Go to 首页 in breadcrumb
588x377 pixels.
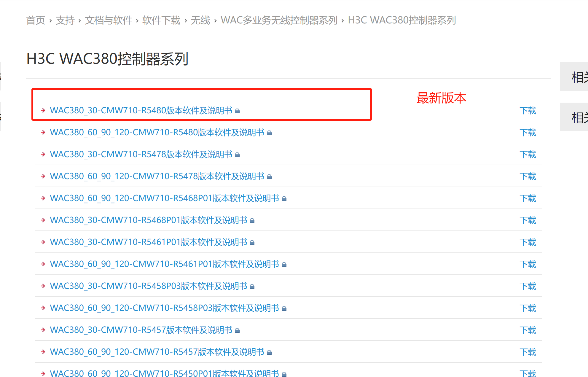point(36,20)
